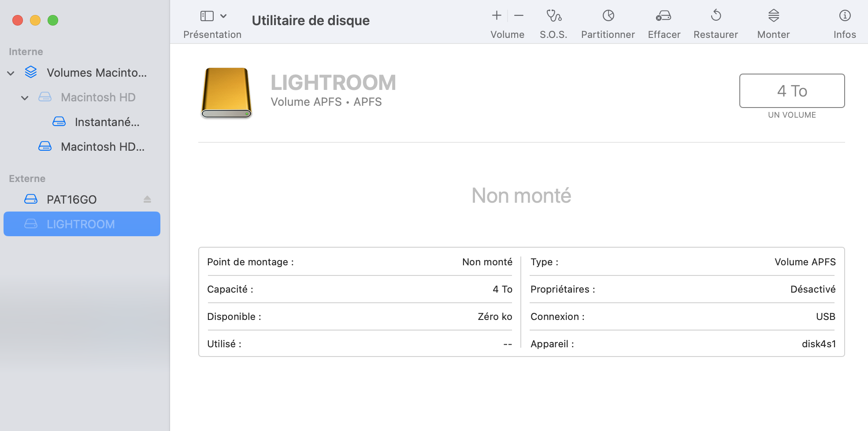Click the Effacer erase disk icon
Image resolution: width=868 pixels, height=431 pixels.
pyautogui.click(x=664, y=15)
